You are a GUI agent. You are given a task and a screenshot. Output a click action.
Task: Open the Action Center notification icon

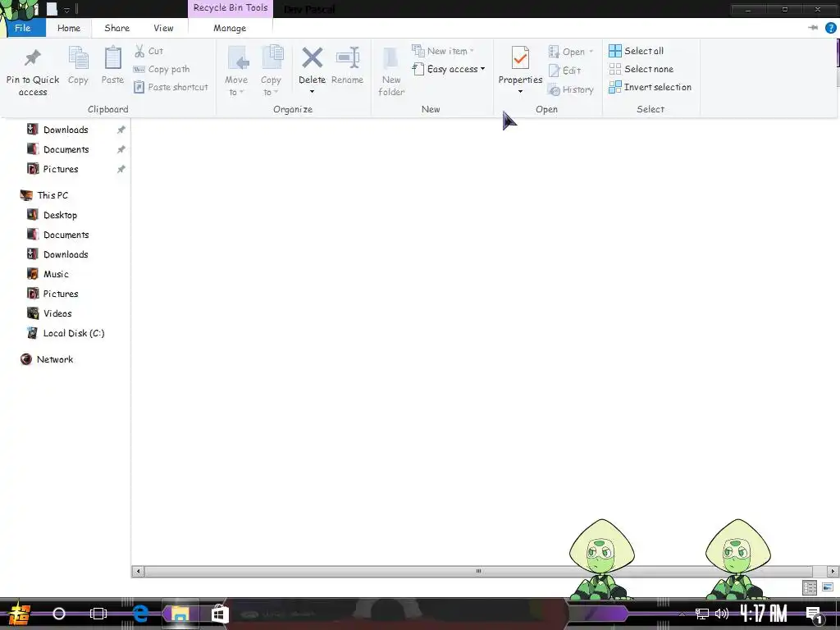click(815, 614)
